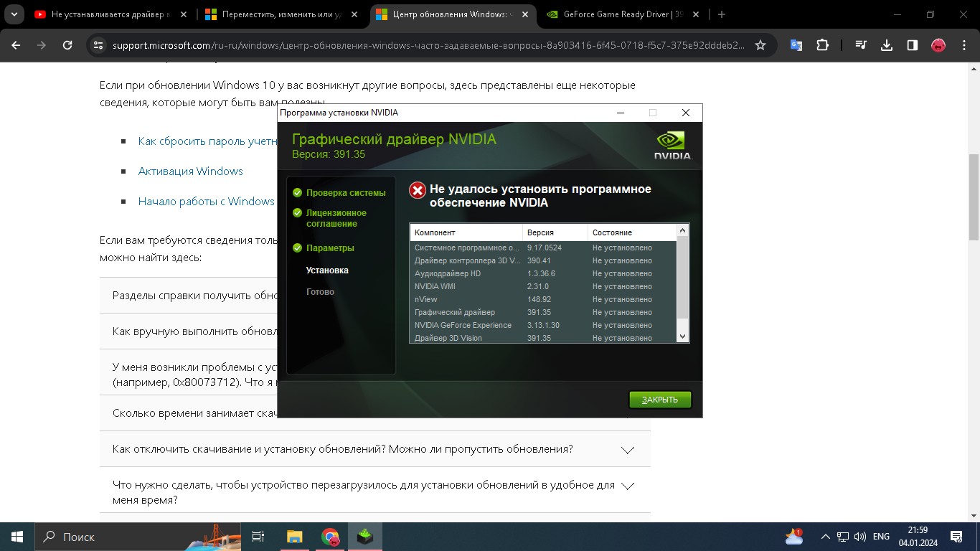
Task: Click the NVIDIA logo in installer
Action: (x=672, y=145)
